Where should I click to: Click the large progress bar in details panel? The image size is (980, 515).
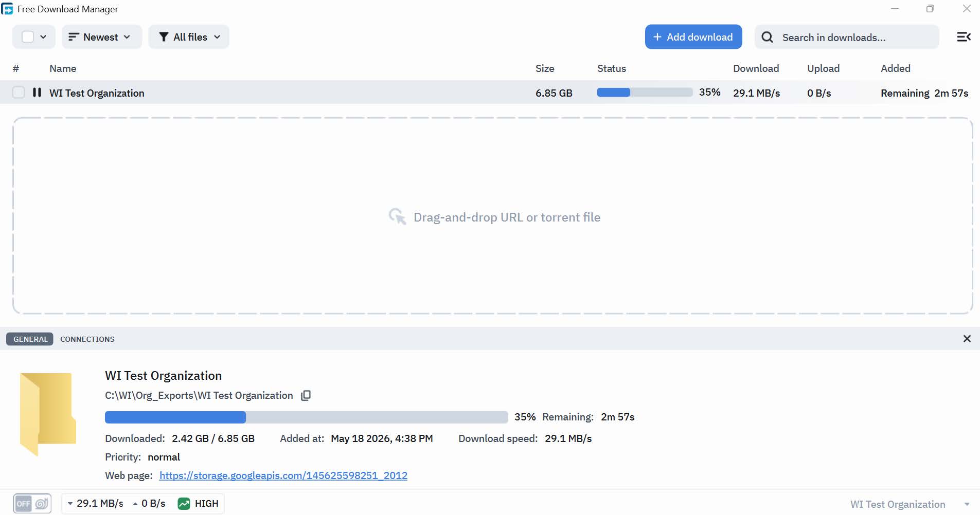[x=306, y=417]
